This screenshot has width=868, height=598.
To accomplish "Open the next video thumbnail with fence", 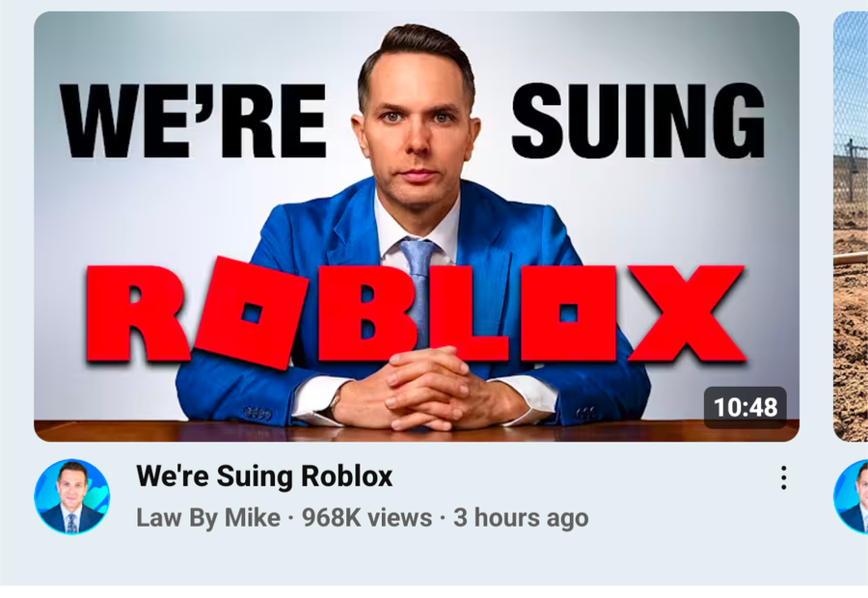I will pos(851,227).
